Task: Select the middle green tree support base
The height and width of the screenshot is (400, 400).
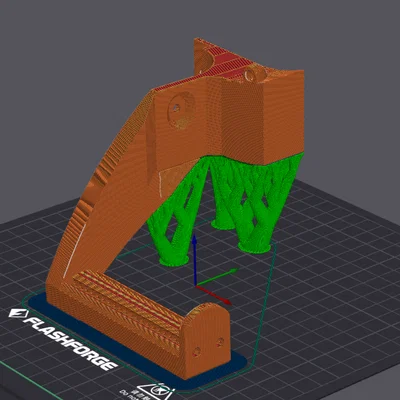Action: (x=223, y=224)
